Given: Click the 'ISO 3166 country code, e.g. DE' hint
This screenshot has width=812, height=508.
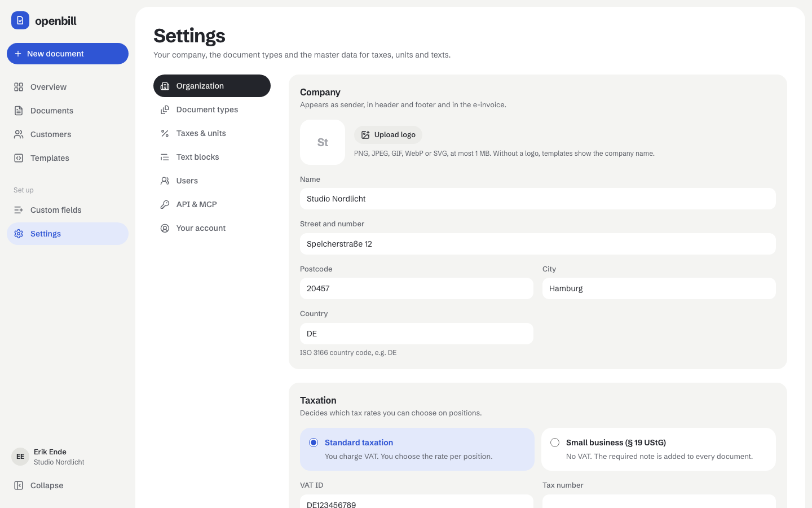Looking at the screenshot, I should point(348,353).
